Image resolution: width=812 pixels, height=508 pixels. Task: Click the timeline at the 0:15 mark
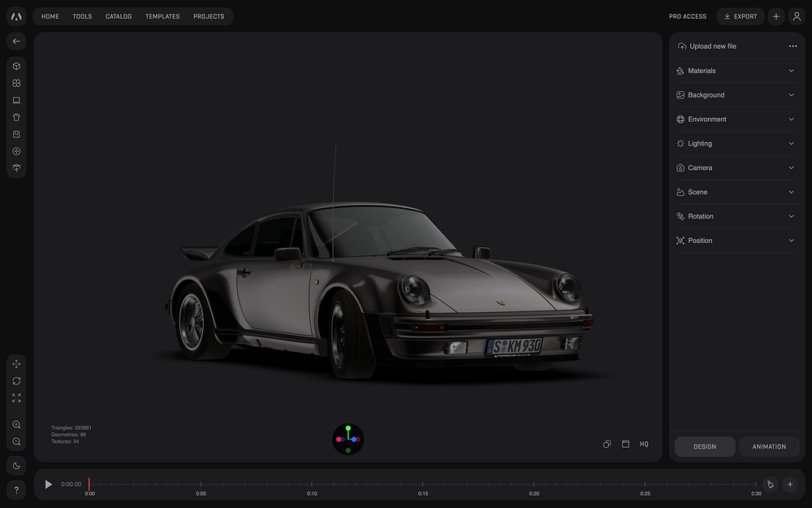[423, 485]
